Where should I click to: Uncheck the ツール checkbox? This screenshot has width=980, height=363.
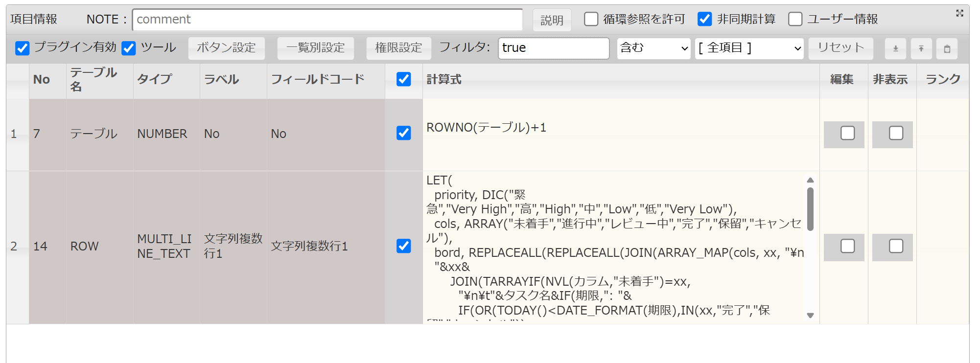point(129,48)
